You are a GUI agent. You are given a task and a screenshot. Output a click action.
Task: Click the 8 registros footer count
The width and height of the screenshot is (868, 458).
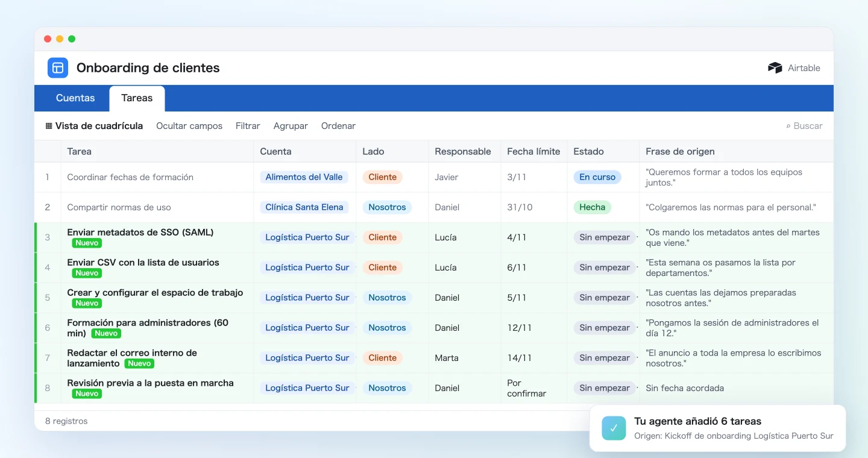pyautogui.click(x=66, y=421)
